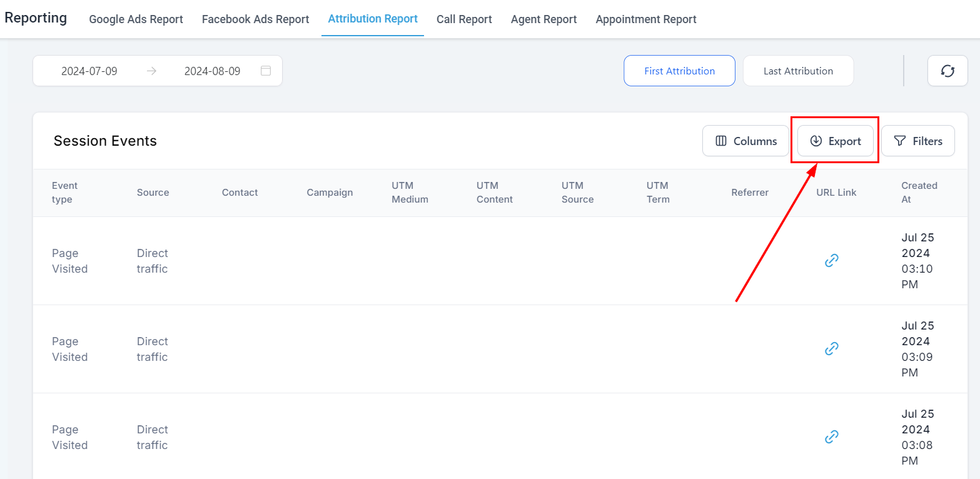980x479 pixels.
Task: Click Page Visited in 03:08 PM row
Action: (x=69, y=437)
